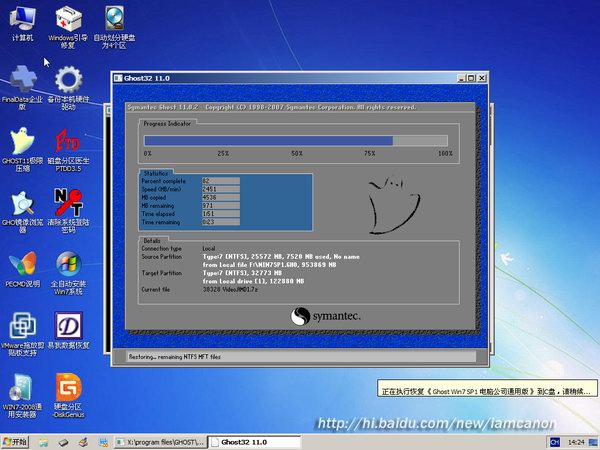Click the Time elapsed value 1:51
The width and height of the screenshot is (600, 450).
[221, 214]
